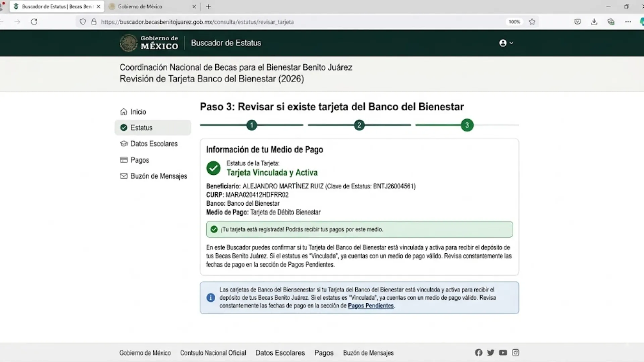The image size is (644, 362).
Task: Bookmark this page with the star icon
Action: tap(532, 22)
